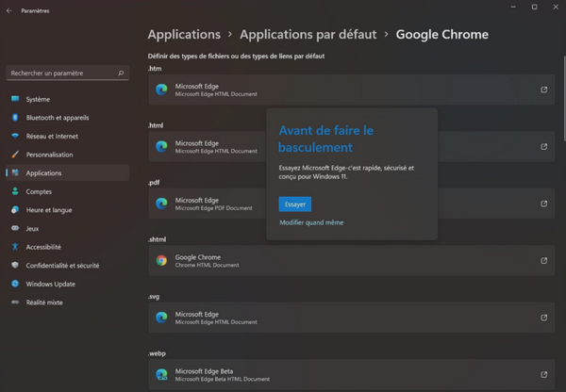Change the .webp Microsoft Edge Beta default
Viewport: 566px width, 392px height.
click(350, 374)
